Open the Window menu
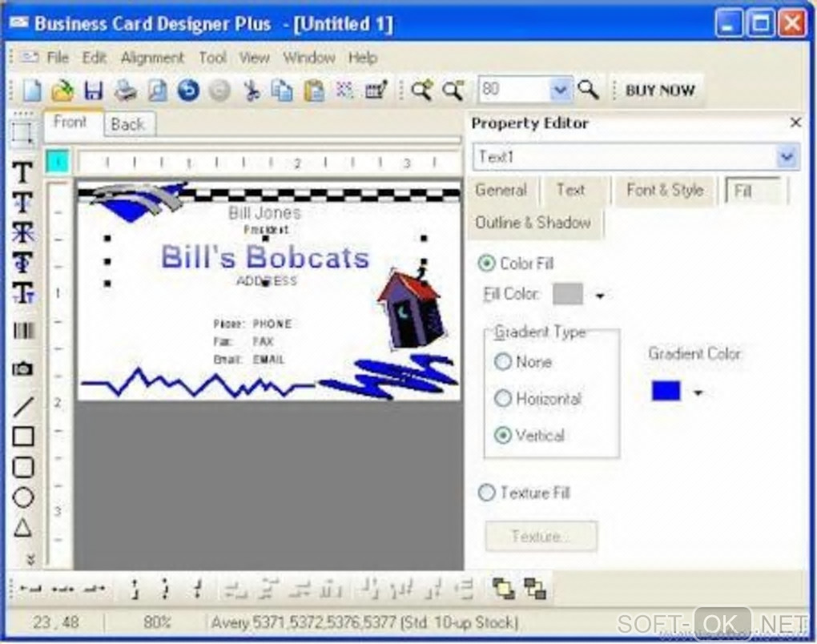Viewport: 817px width, 644px height. point(309,58)
